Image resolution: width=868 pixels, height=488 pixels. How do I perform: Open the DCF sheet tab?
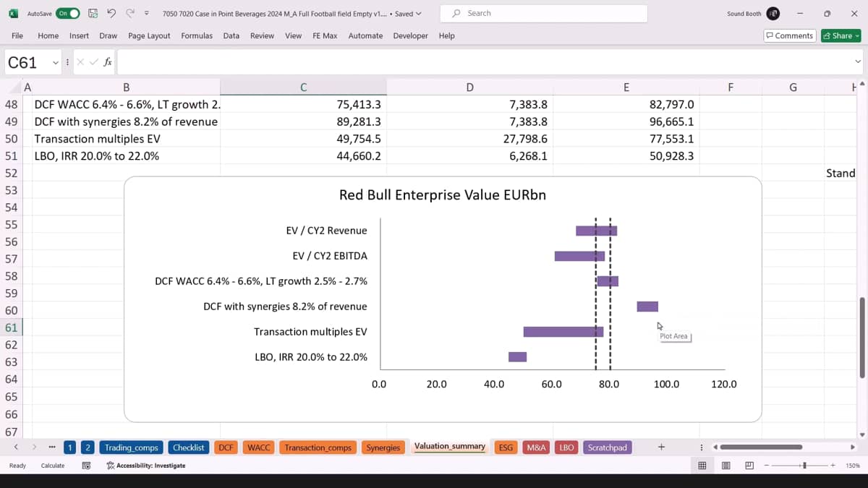(226, 448)
